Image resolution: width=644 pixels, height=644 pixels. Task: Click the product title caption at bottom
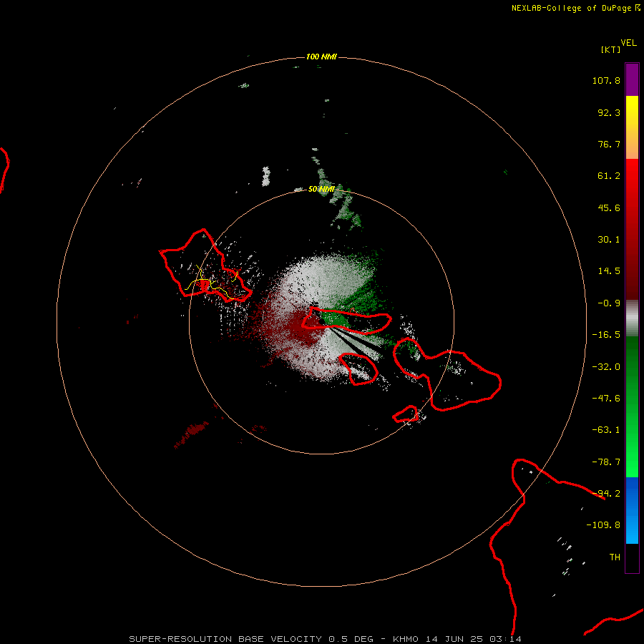tap(326, 639)
